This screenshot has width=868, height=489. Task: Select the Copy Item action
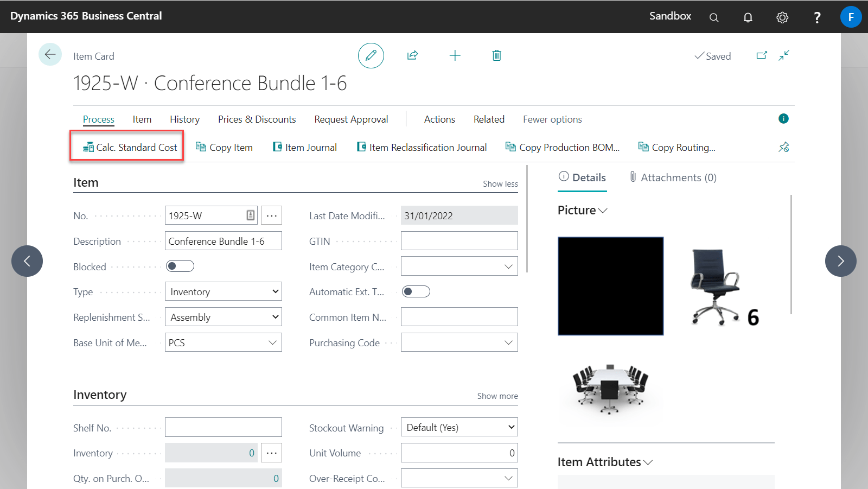tap(224, 148)
